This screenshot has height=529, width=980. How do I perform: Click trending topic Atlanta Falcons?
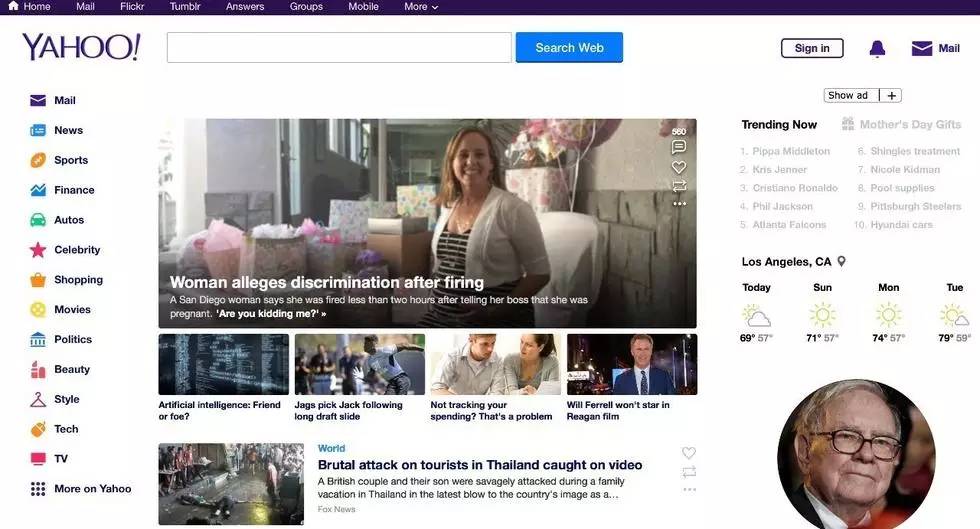(x=789, y=224)
